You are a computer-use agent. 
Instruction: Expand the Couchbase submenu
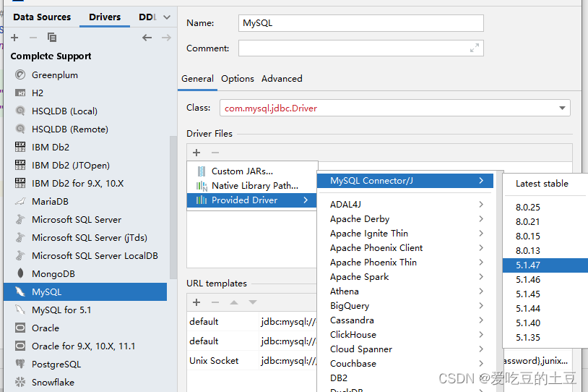(481, 364)
